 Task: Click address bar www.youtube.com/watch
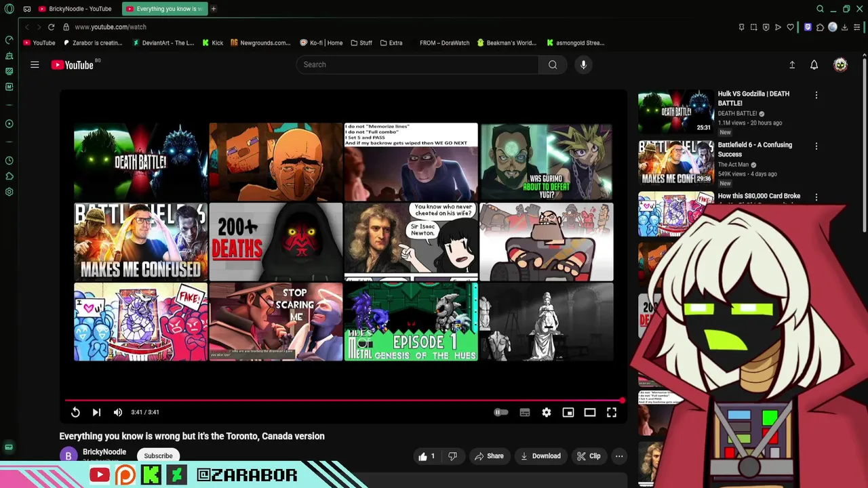pyautogui.click(x=111, y=27)
